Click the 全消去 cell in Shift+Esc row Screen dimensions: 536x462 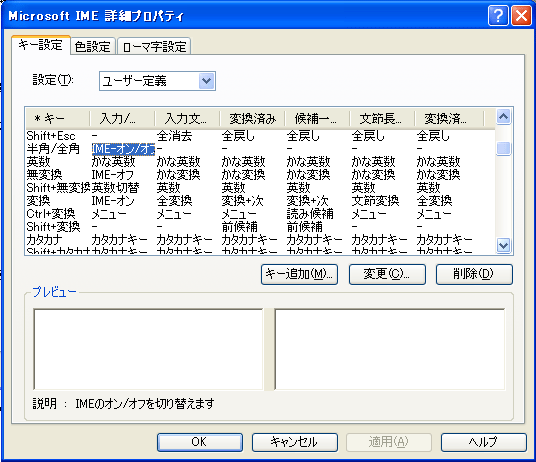point(174,136)
